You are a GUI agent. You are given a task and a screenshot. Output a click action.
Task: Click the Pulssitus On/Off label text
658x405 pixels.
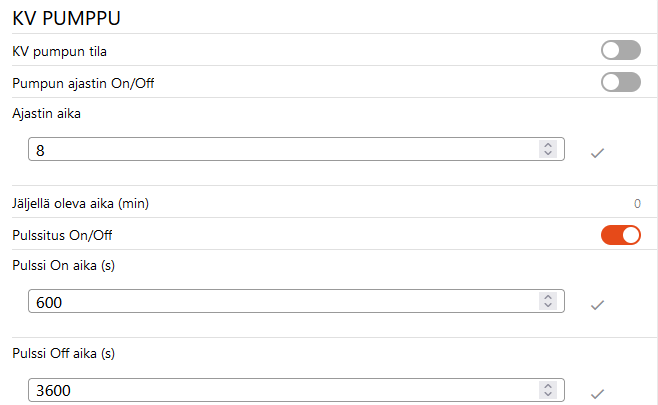pyautogui.click(x=62, y=235)
